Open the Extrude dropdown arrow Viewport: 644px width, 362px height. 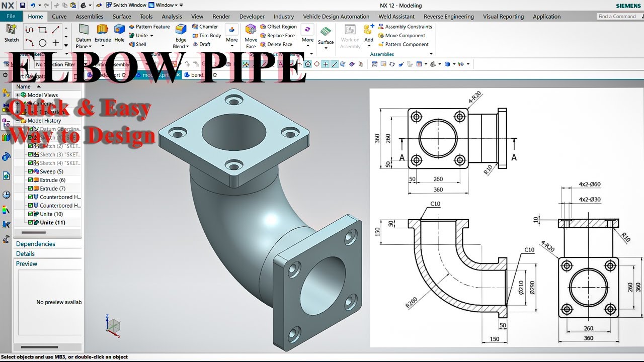tap(103, 46)
